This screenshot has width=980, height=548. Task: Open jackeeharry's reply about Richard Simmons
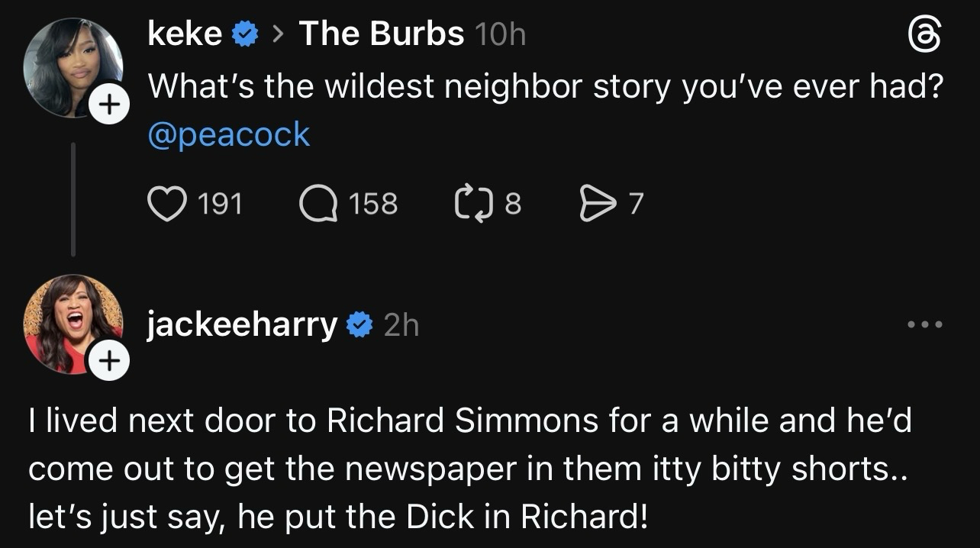470,469
